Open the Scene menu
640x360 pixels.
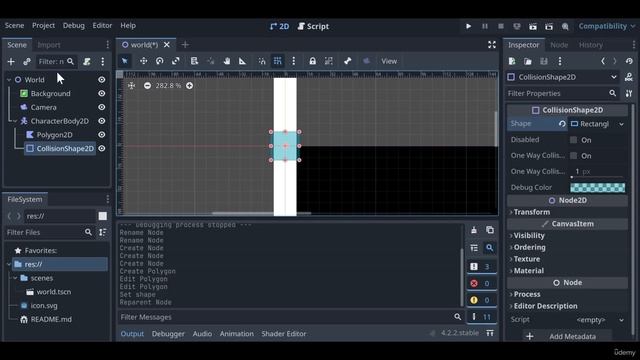[x=14, y=25]
